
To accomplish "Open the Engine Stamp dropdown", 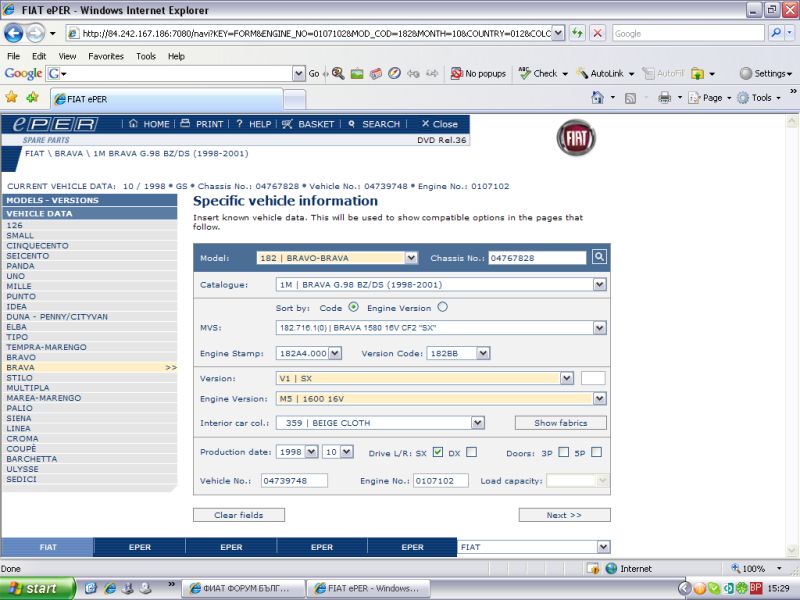I will (x=335, y=353).
